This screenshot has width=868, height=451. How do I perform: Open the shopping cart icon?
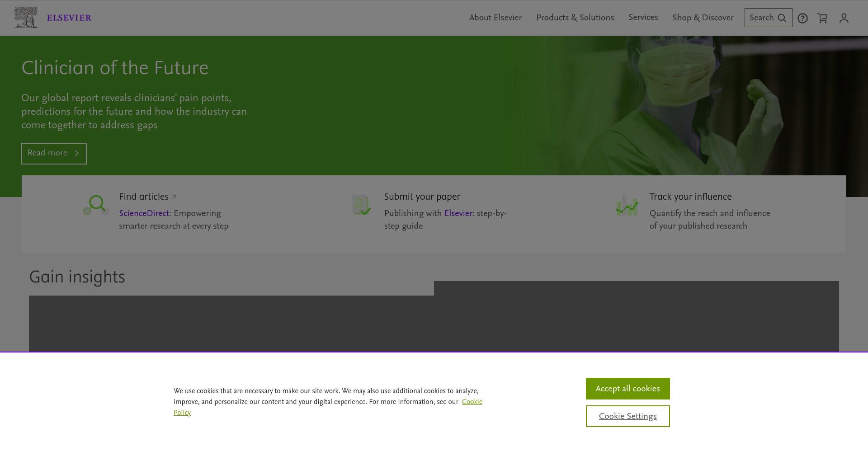click(x=822, y=18)
